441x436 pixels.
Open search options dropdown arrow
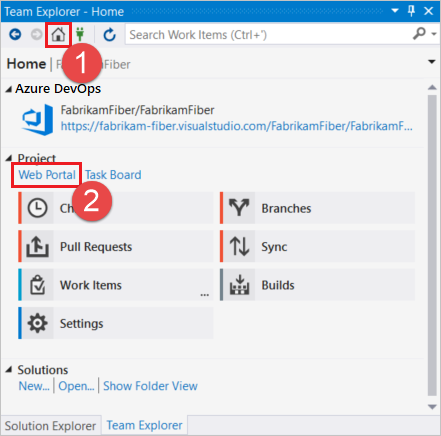pos(434,34)
